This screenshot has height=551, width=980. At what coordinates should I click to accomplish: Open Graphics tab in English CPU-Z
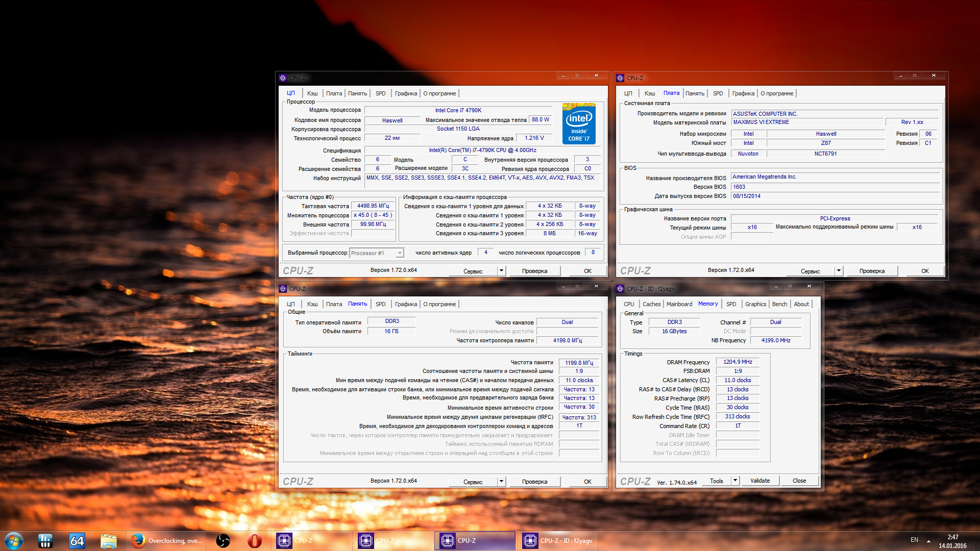pyautogui.click(x=755, y=304)
